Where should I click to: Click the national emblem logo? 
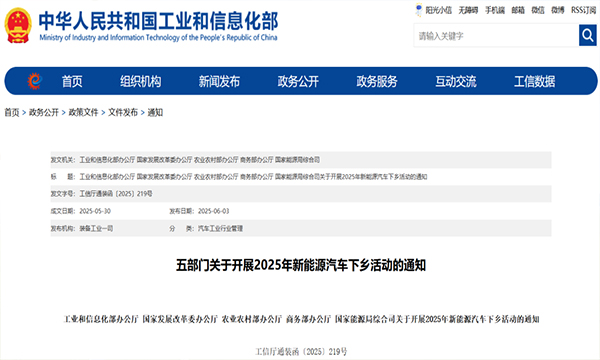point(18,25)
